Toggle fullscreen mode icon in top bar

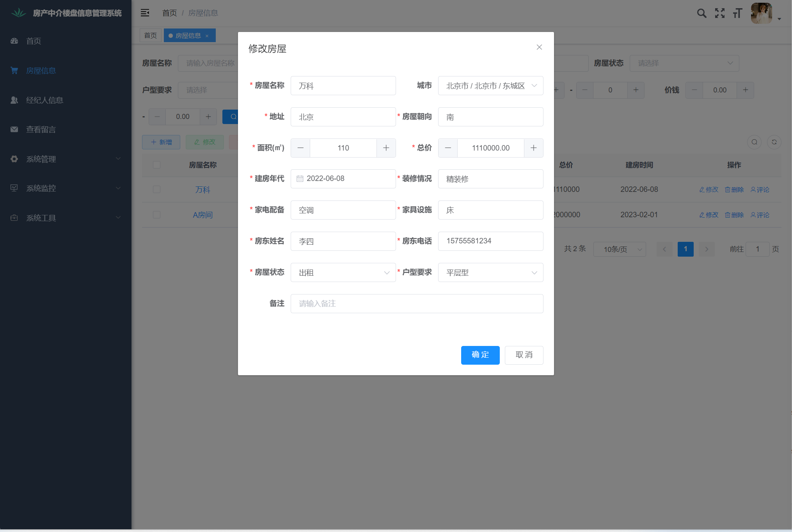click(x=719, y=13)
